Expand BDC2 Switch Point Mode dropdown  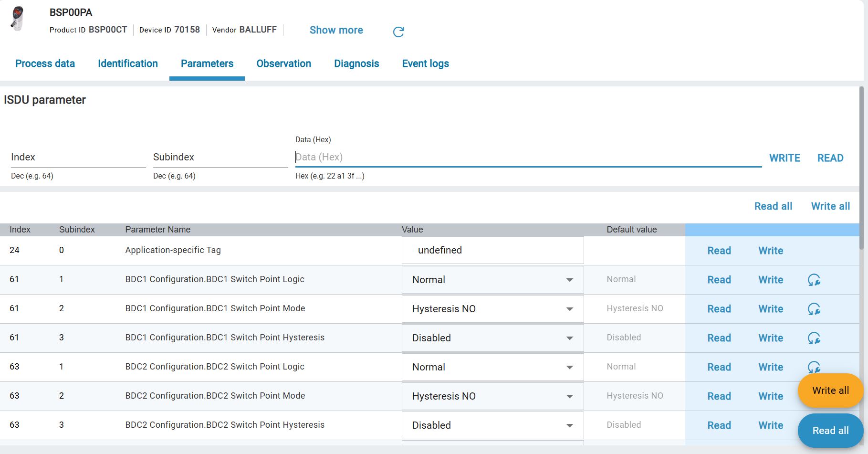pos(492,396)
